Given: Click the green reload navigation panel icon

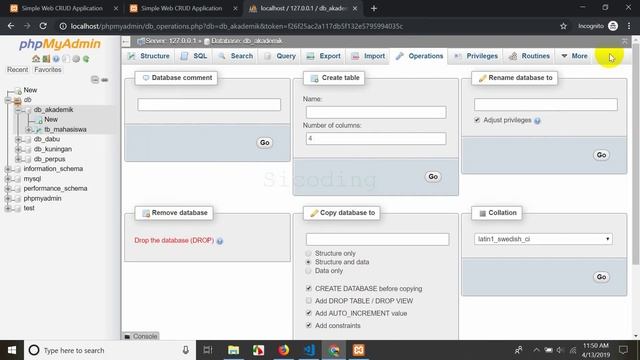Looking at the screenshot, I should [86, 59].
